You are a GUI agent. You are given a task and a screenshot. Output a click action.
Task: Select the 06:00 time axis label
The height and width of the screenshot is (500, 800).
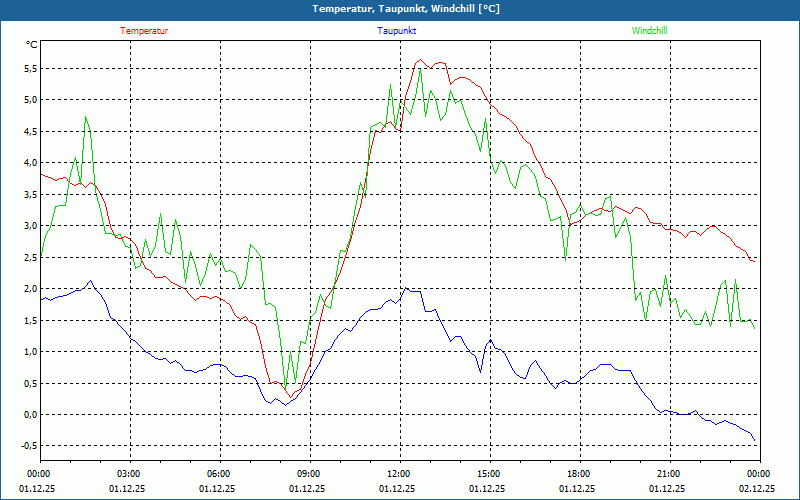coord(218,474)
